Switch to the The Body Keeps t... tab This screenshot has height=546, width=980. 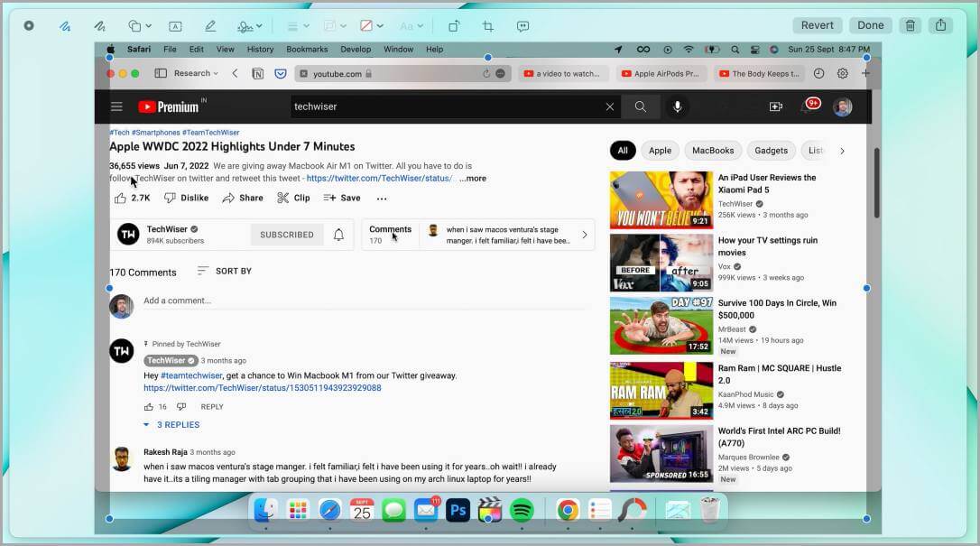[760, 74]
